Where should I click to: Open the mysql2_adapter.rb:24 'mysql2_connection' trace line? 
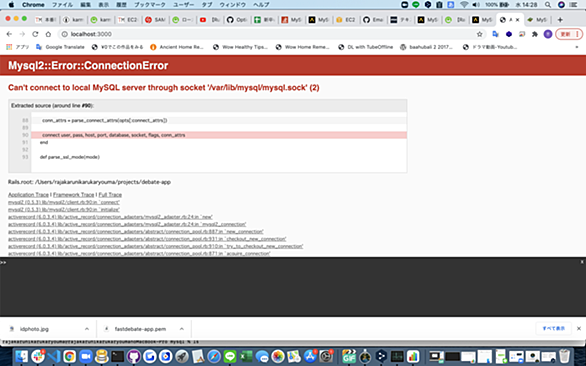(x=127, y=224)
